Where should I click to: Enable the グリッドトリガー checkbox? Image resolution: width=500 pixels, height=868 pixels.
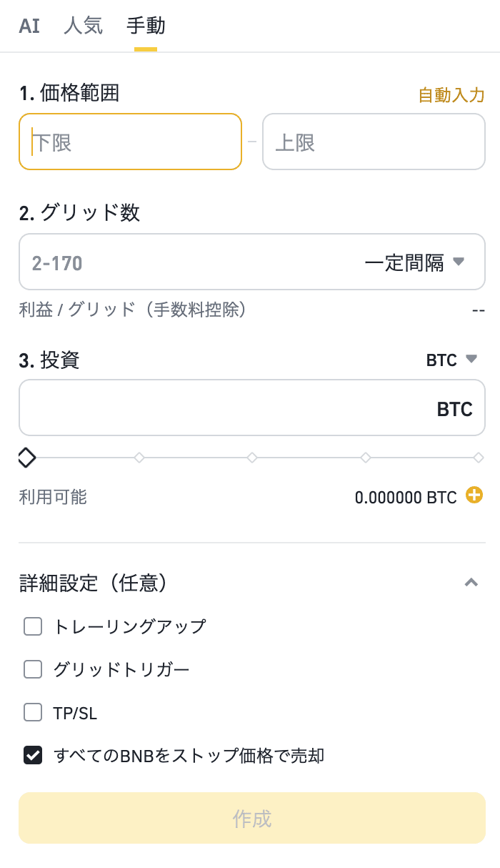[33, 669]
